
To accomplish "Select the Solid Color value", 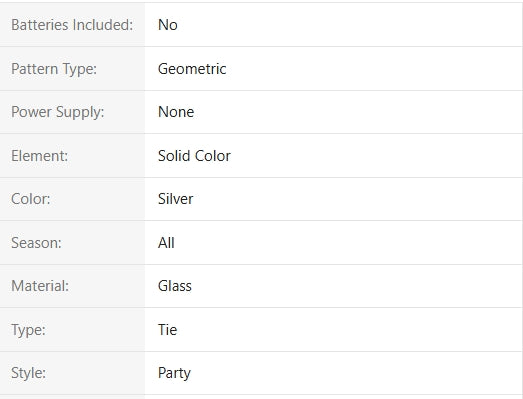I will [x=194, y=156].
